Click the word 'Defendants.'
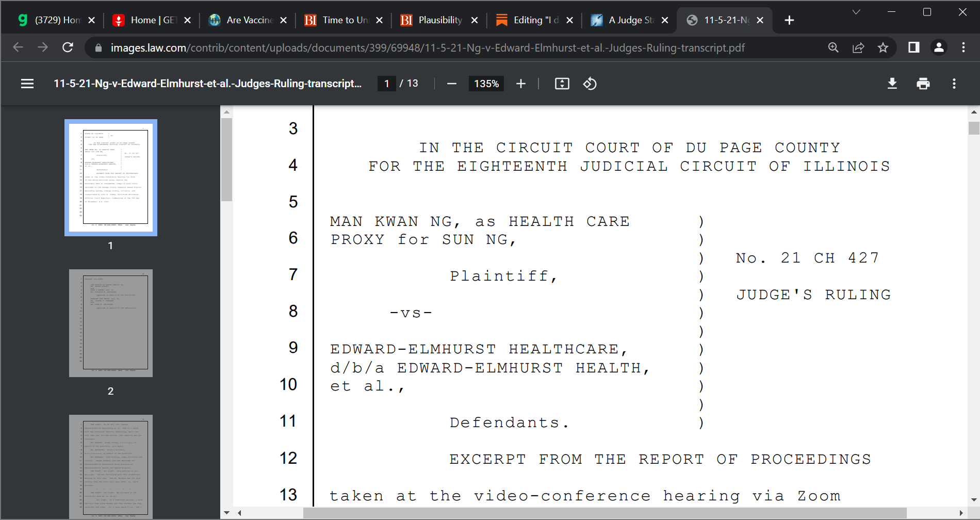This screenshot has height=520, width=980. (510, 423)
